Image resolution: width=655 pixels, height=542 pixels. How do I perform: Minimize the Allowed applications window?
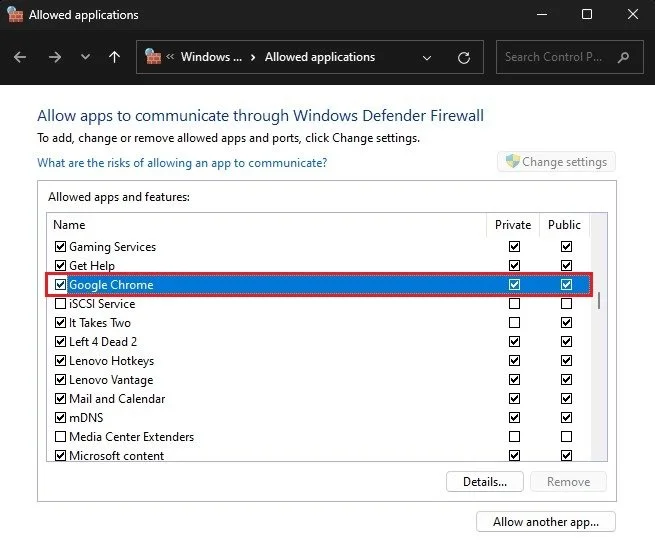click(542, 15)
